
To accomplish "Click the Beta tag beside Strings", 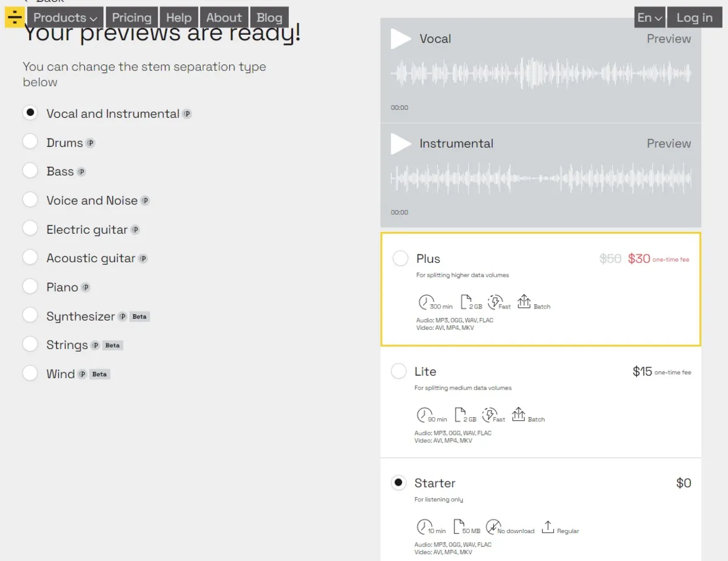I will point(113,345).
